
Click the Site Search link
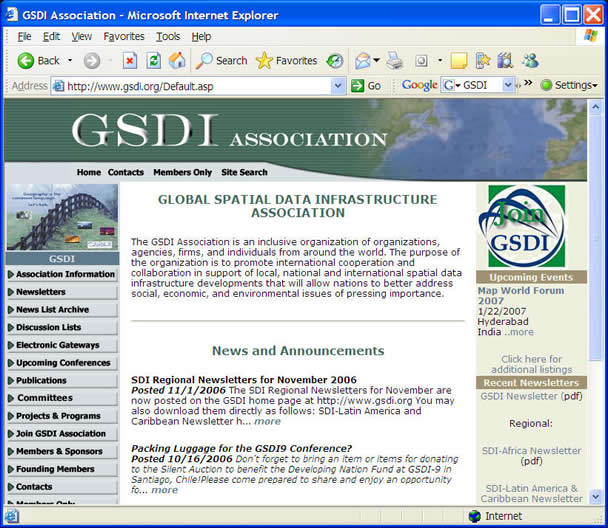pos(244,173)
